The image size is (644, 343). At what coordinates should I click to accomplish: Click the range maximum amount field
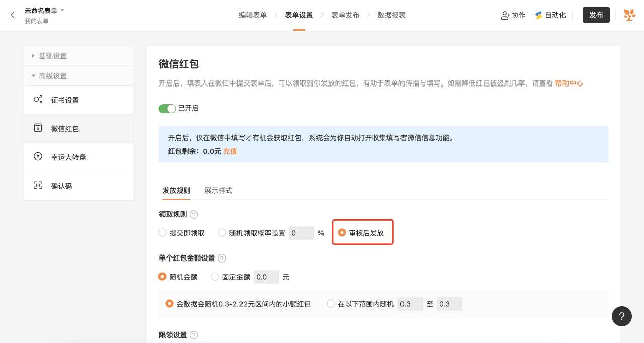(449, 304)
